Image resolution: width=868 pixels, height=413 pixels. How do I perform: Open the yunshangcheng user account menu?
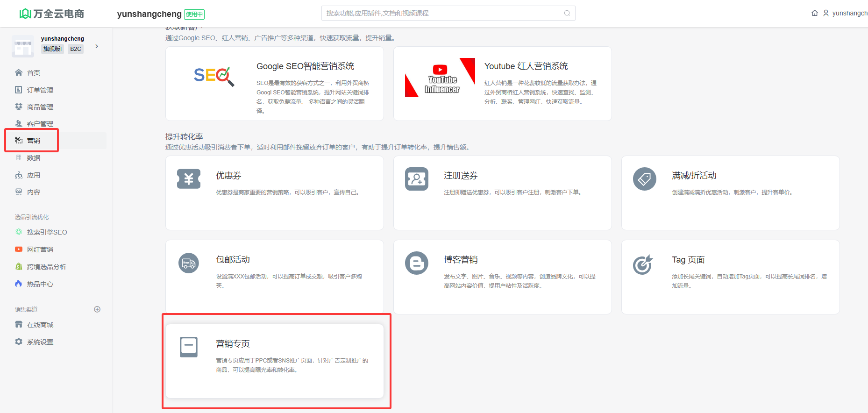pos(846,13)
